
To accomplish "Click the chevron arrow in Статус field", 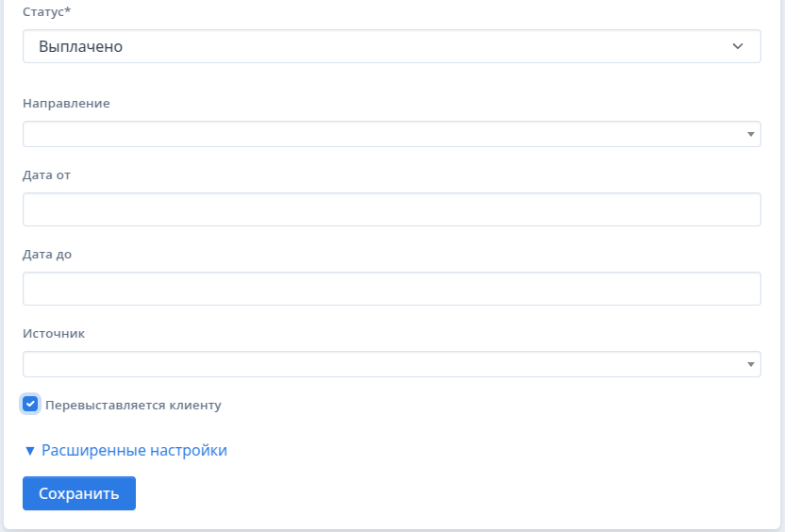I will (738, 46).
